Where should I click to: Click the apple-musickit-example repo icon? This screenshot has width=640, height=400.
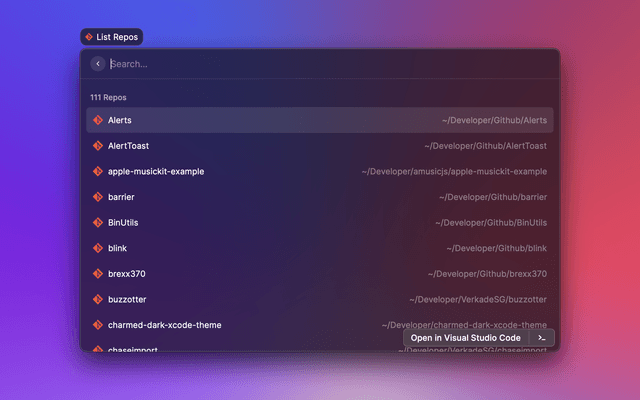click(x=98, y=171)
